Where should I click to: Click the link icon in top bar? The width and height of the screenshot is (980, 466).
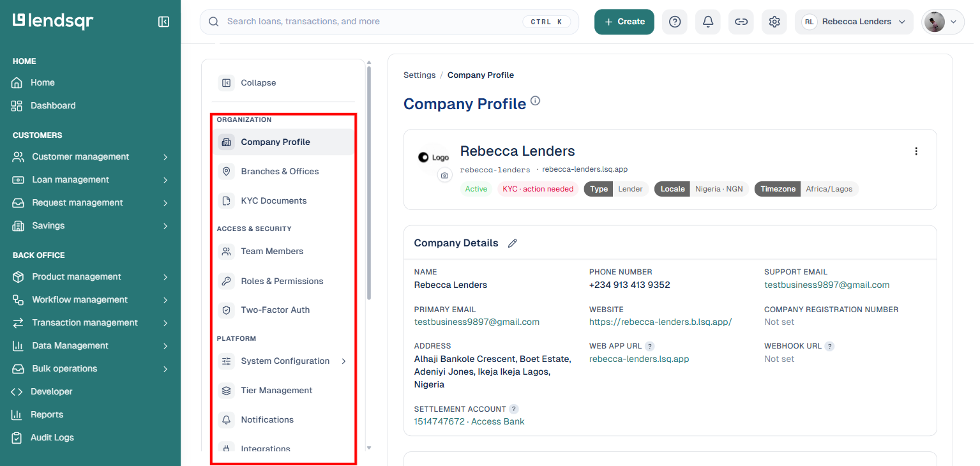tap(741, 22)
